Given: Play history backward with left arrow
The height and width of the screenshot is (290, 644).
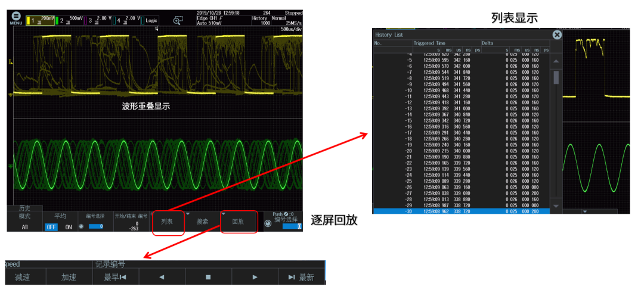Looking at the screenshot, I should (x=161, y=277).
